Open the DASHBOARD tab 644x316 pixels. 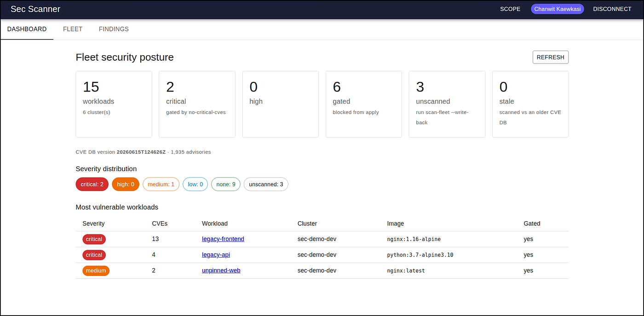point(27,29)
